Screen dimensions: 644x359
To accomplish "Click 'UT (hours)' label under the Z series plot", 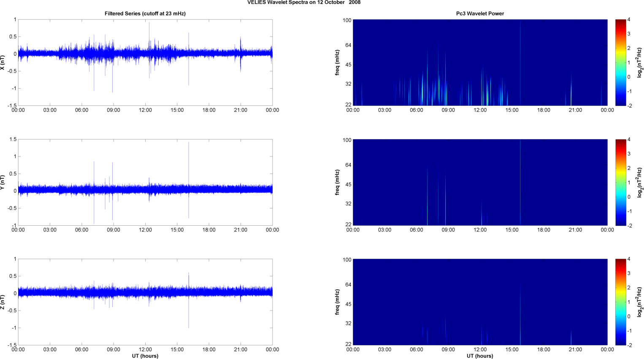I will tap(145, 356).
